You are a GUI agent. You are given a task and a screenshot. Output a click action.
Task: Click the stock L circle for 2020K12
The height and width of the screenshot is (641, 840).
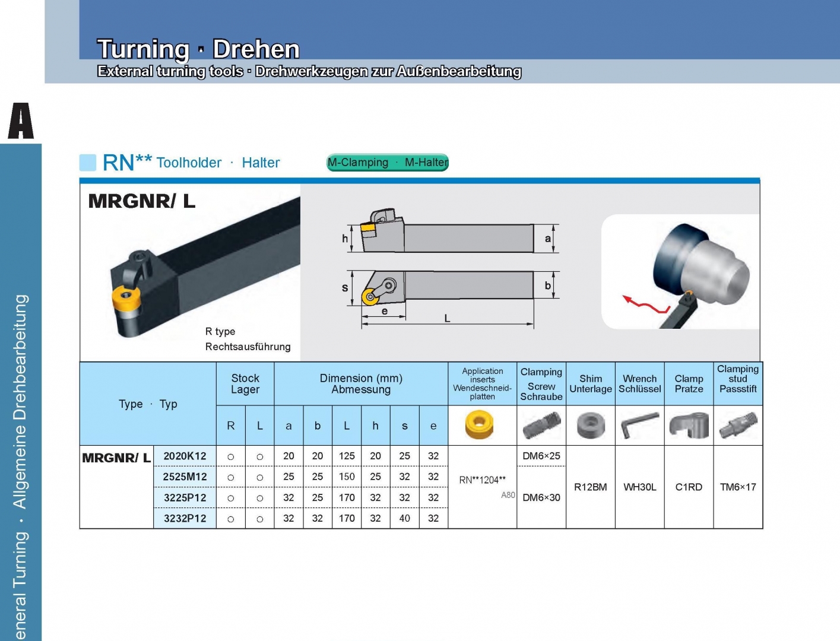pyautogui.click(x=260, y=456)
